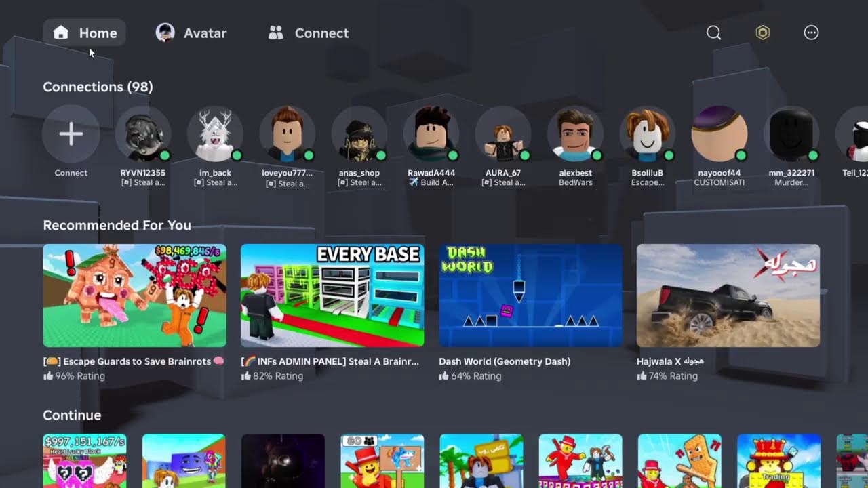
Task: Click the 96% Rating text
Action: 80,375
